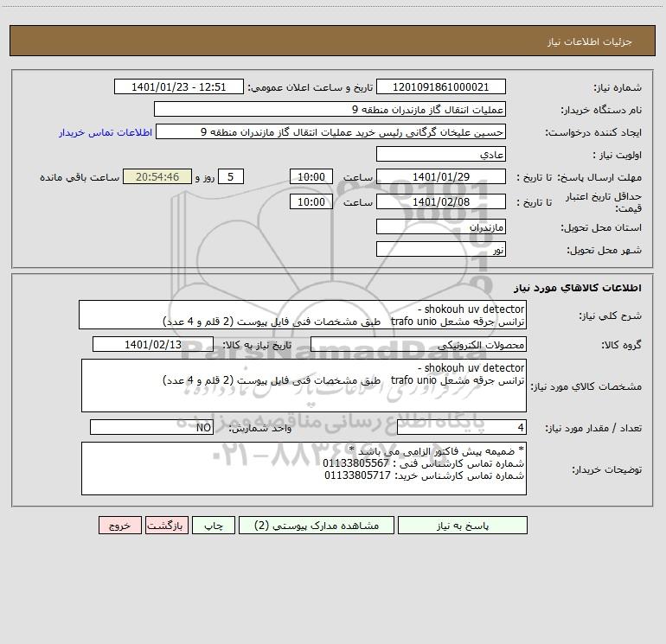The width and height of the screenshot is (666, 644).
Task: Click the اولویت نیاز label
Action: click(x=618, y=156)
